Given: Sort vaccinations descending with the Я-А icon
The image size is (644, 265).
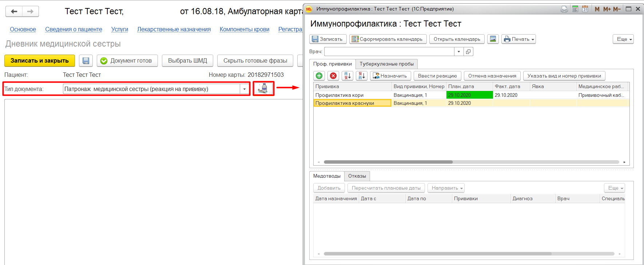Looking at the screenshot, I should tap(362, 76).
